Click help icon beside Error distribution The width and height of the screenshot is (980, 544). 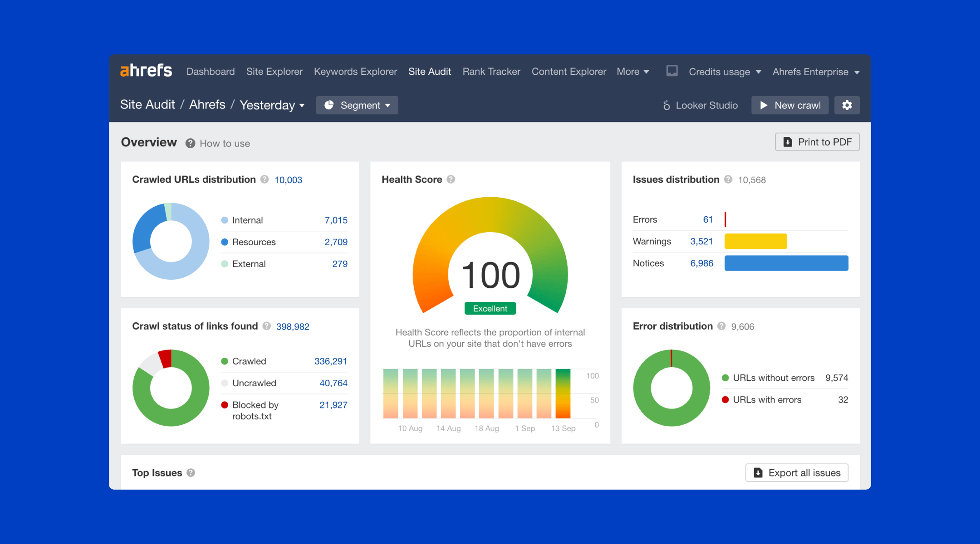[x=721, y=326]
